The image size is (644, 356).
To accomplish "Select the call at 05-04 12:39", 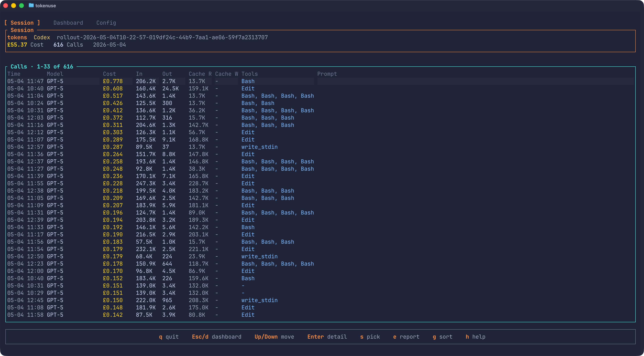I will coord(320,220).
